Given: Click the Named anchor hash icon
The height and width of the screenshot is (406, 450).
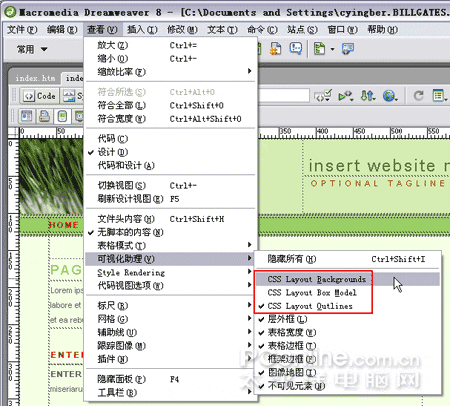Looking at the screenshot, I should (x=276, y=49).
